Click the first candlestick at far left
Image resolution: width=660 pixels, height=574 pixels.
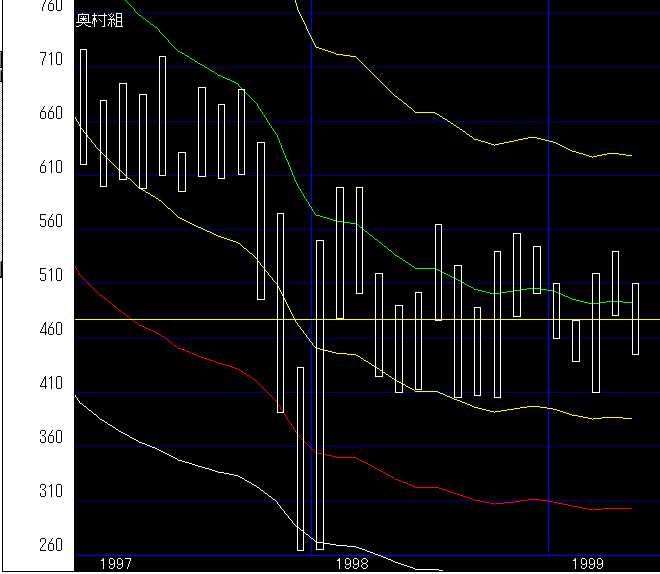(x=83, y=106)
